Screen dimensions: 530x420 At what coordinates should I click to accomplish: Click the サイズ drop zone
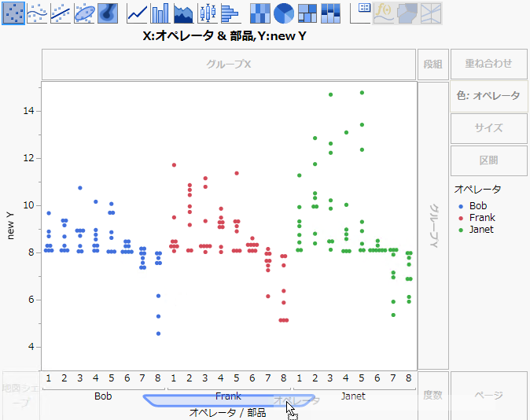pyautogui.click(x=489, y=128)
